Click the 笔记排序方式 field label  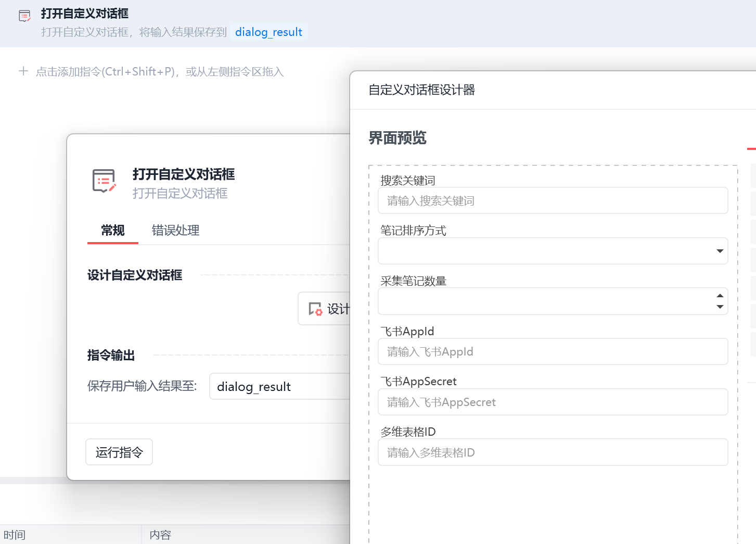[413, 231]
